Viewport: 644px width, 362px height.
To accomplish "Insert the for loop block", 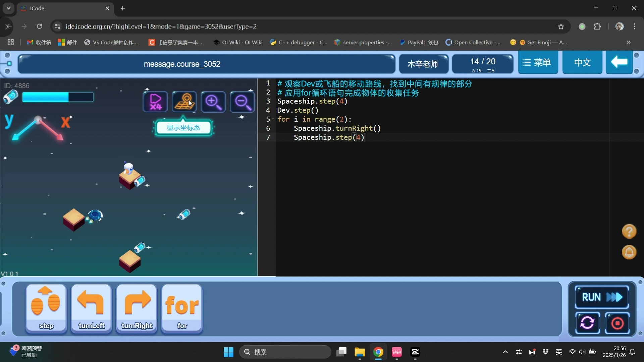I will pos(182,309).
